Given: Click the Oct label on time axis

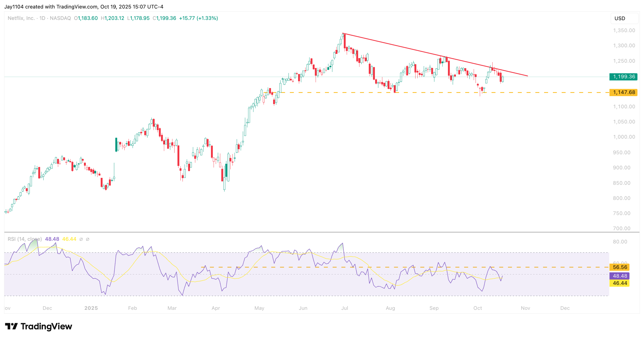Looking at the screenshot, I should point(477,308).
